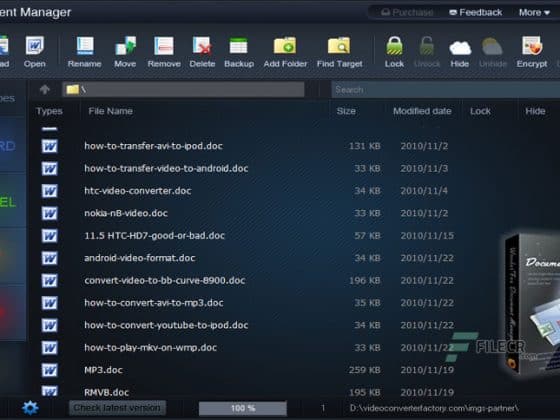Go up one folder level arrow
This screenshot has width=560, height=420.
(45, 89)
